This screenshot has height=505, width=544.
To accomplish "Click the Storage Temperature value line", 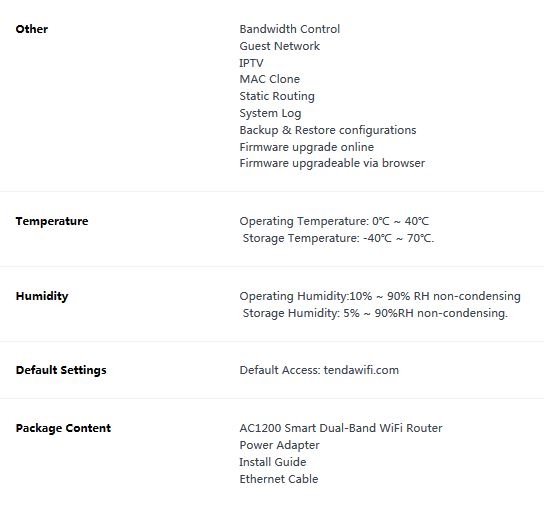I will tap(338, 238).
